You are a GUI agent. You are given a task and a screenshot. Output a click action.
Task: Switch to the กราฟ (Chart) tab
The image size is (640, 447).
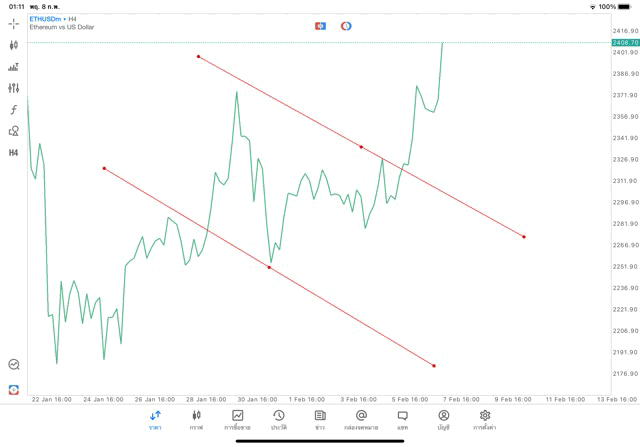pos(196,420)
